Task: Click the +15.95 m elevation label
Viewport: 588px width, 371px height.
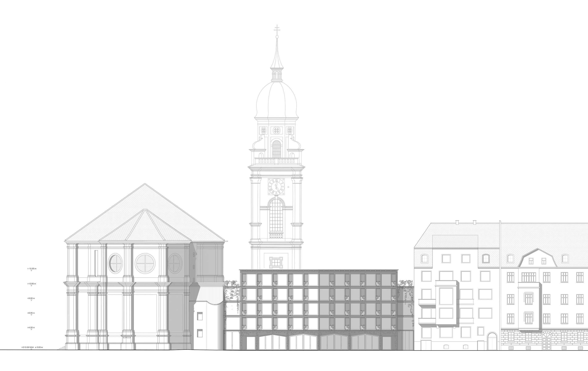Action: (x=32, y=269)
